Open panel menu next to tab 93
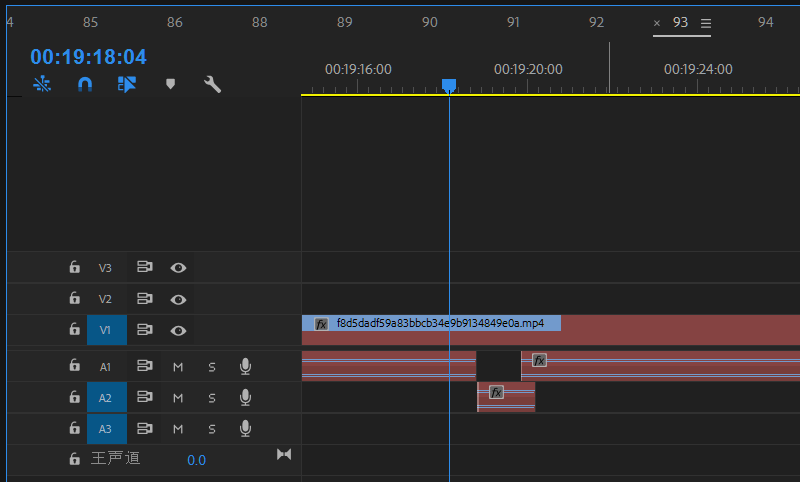The height and width of the screenshot is (482, 800). click(x=705, y=23)
